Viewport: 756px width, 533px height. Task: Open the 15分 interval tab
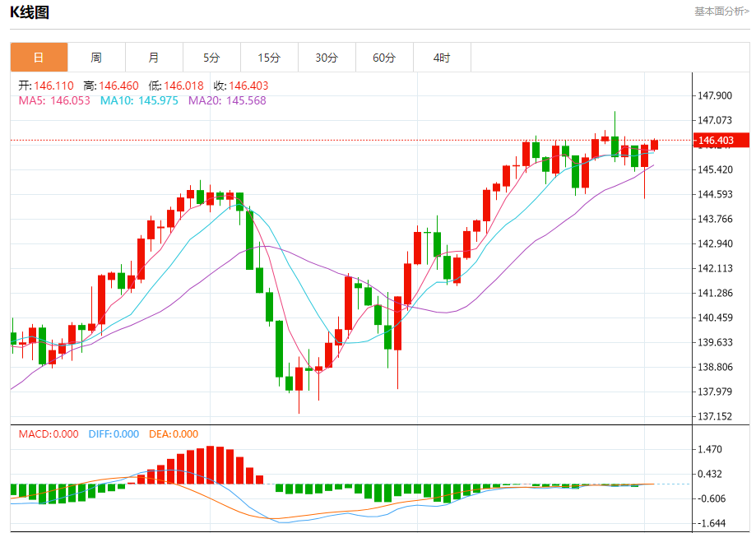(x=269, y=58)
